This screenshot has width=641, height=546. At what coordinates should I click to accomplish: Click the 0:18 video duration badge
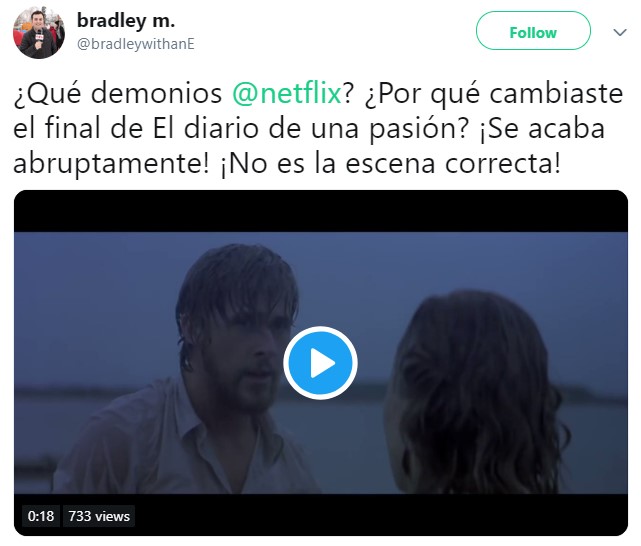click(41, 516)
